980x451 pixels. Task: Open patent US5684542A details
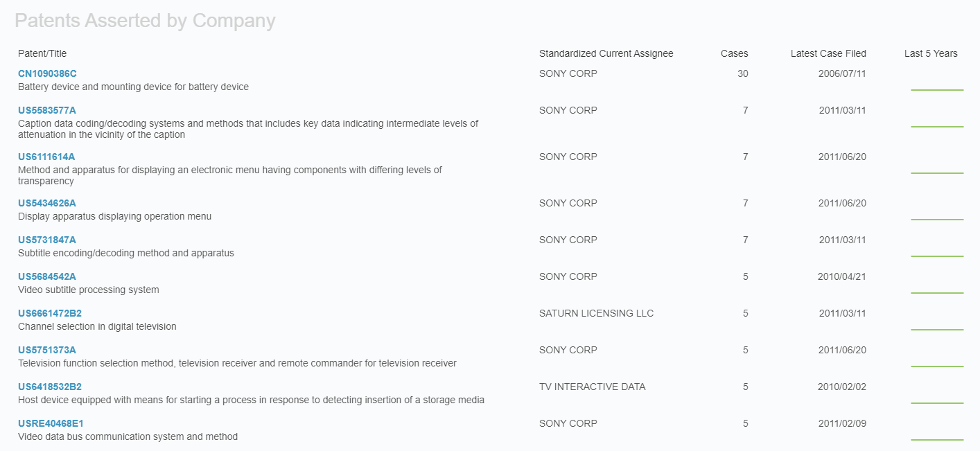[47, 276]
